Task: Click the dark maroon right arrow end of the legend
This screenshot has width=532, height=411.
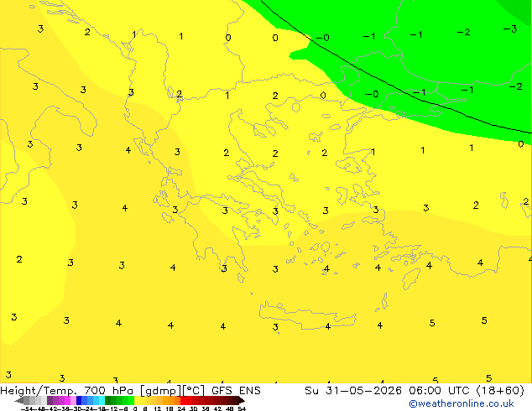Action: [x=241, y=400]
